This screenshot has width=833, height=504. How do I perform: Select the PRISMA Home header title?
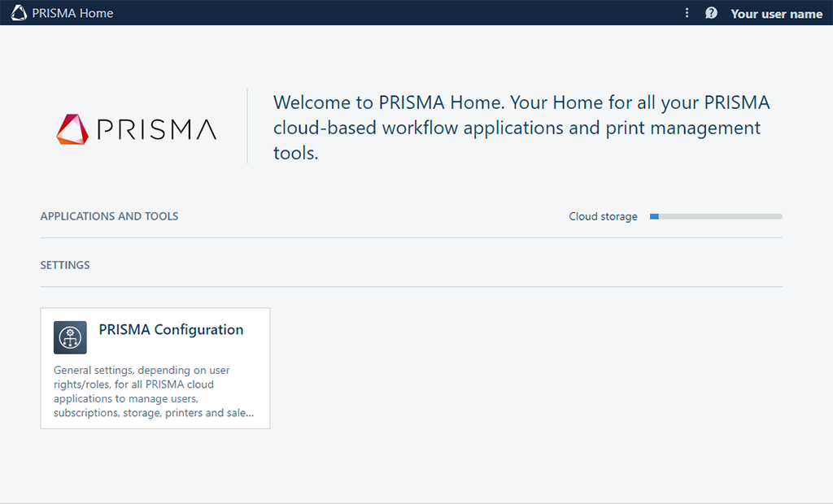click(73, 13)
